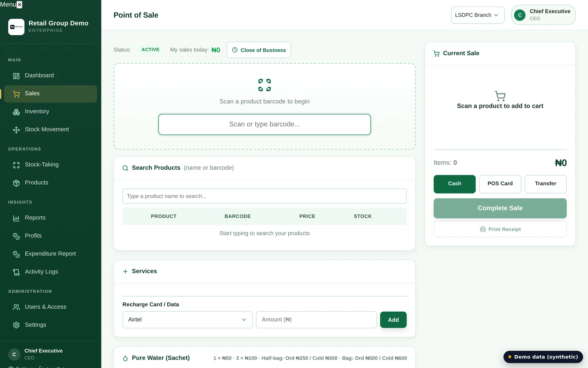
Task: Click the Retail Group Demo logo
Action: (x=16, y=27)
